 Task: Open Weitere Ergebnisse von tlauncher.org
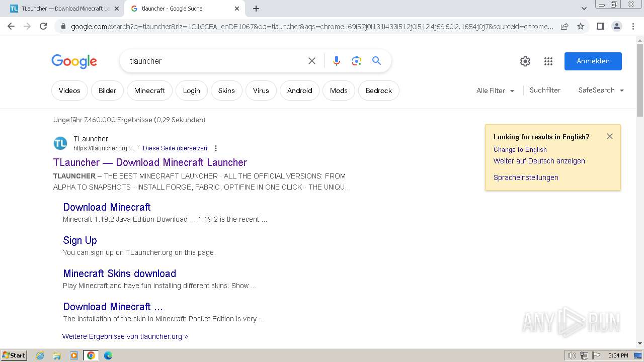click(x=125, y=336)
